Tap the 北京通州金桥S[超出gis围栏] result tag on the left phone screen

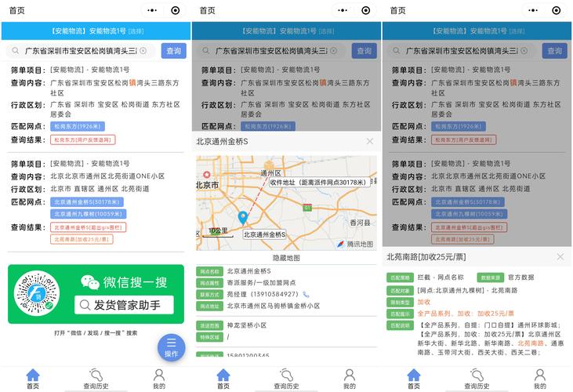89,227
